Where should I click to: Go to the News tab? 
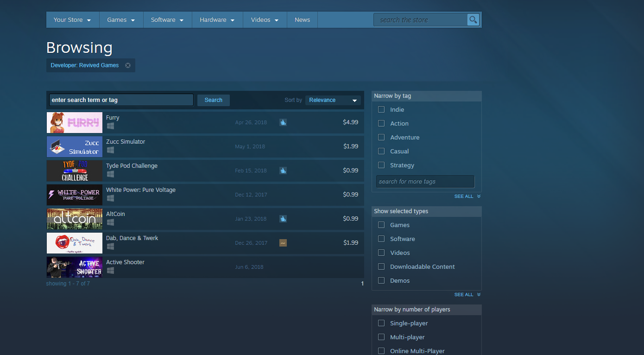point(302,20)
